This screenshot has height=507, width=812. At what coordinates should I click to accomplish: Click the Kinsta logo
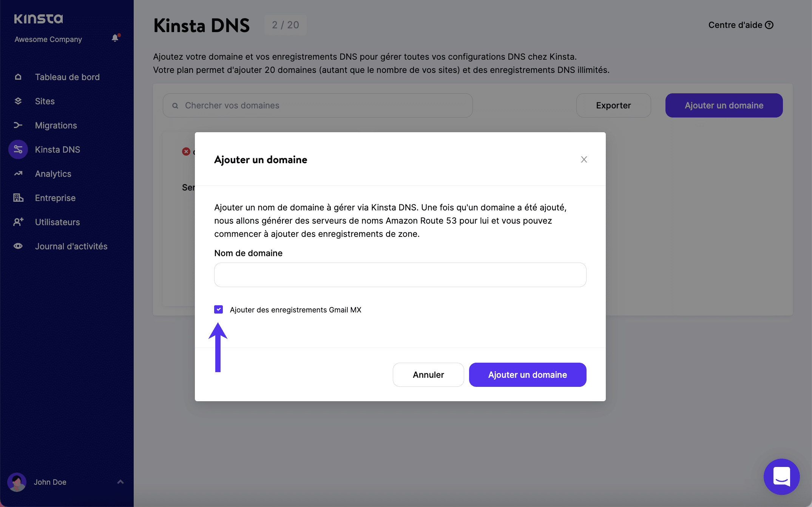click(x=39, y=19)
